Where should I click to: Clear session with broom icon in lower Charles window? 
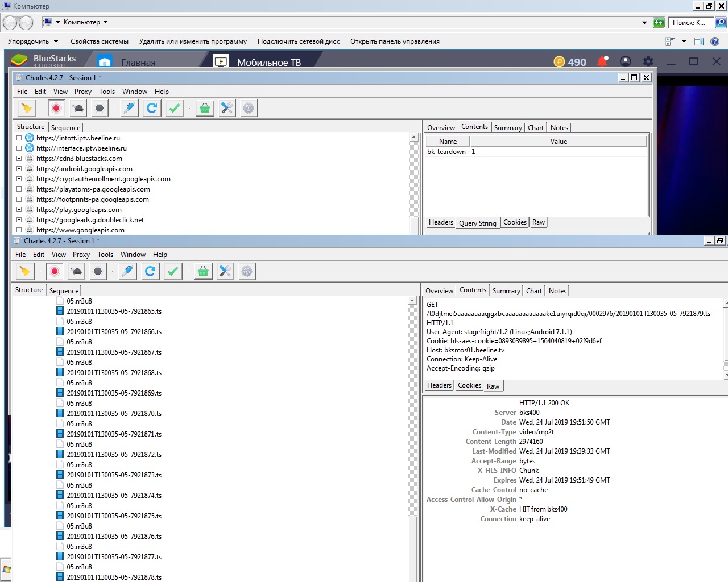24,271
